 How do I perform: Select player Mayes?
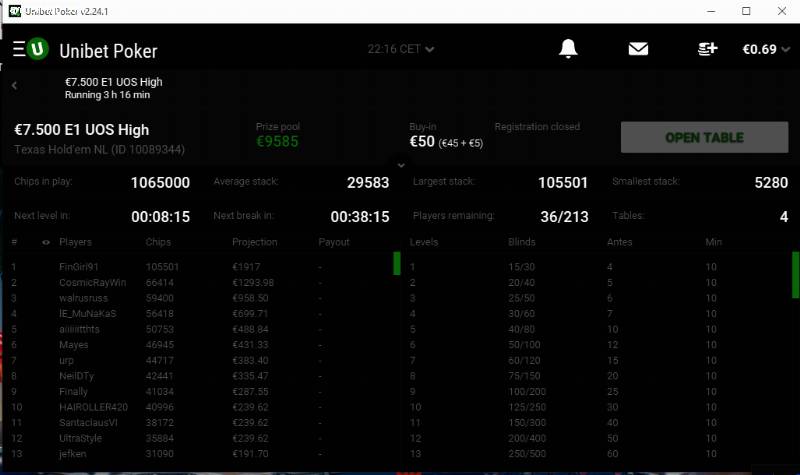click(x=73, y=345)
